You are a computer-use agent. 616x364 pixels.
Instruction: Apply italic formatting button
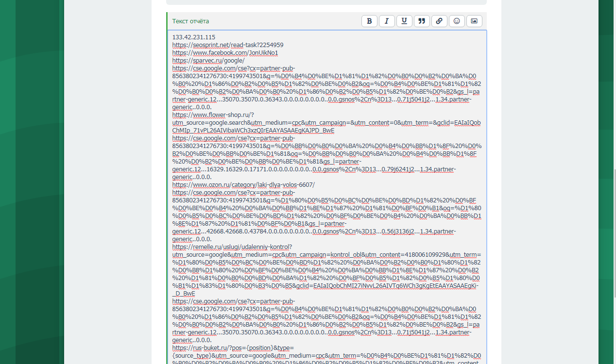pyautogui.click(x=387, y=21)
